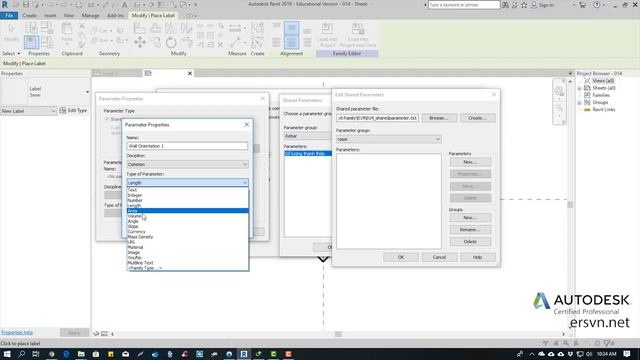Click the Text 'A' quick access icon
This screenshot has height=360, width=640.
pos(124,4)
